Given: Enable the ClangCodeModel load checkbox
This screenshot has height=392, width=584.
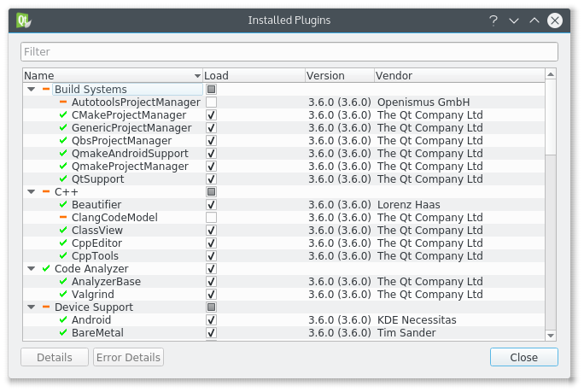Looking at the screenshot, I should pyautogui.click(x=211, y=217).
